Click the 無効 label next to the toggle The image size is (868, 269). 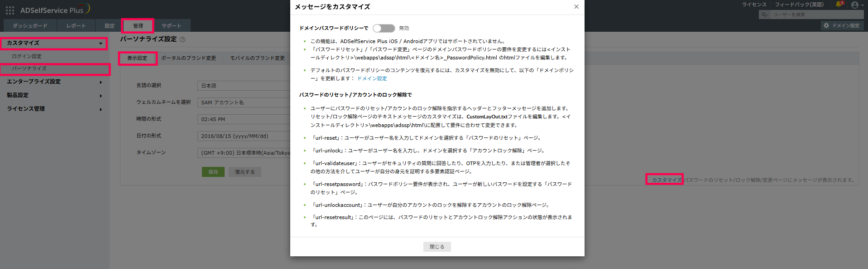(404, 28)
